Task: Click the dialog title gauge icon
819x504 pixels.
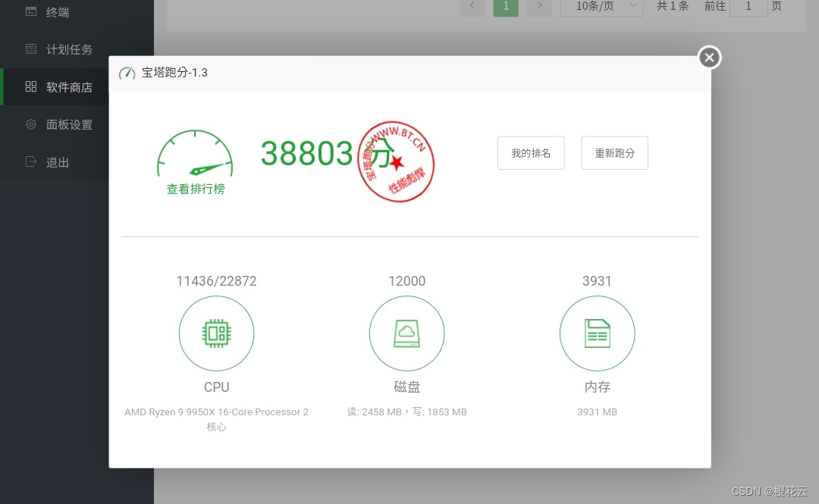Action: (x=127, y=73)
